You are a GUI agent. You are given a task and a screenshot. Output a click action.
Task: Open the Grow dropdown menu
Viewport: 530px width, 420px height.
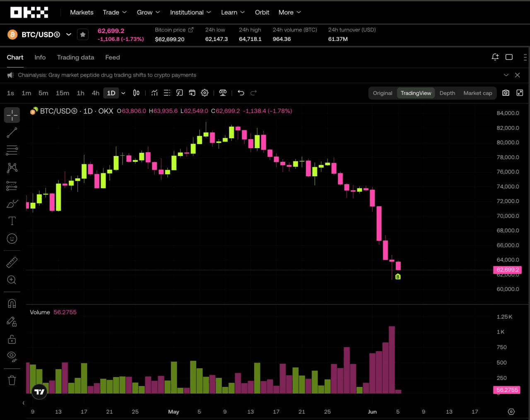point(148,12)
